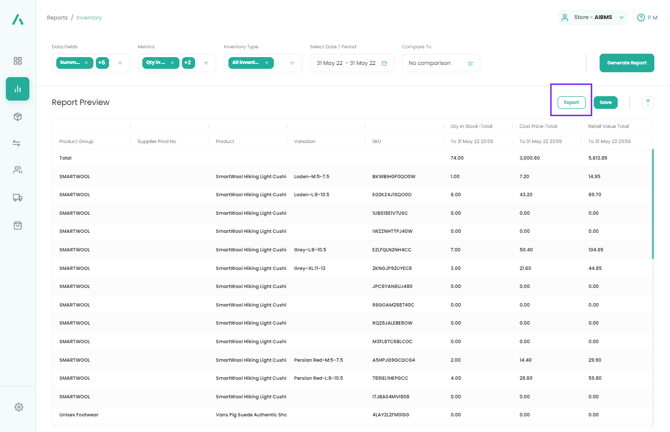This screenshot has width=670, height=432.
Task: Open the Store - AIBMS selector
Action: (593, 17)
